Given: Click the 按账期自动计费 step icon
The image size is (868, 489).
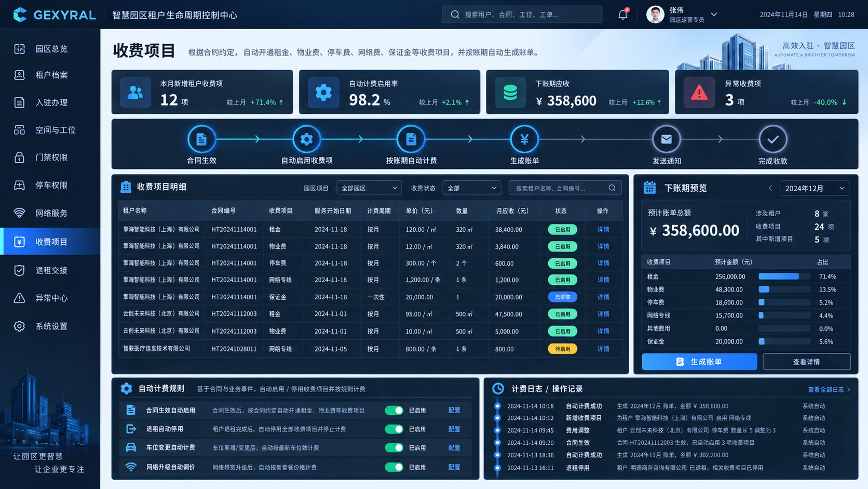Looking at the screenshot, I should (411, 139).
